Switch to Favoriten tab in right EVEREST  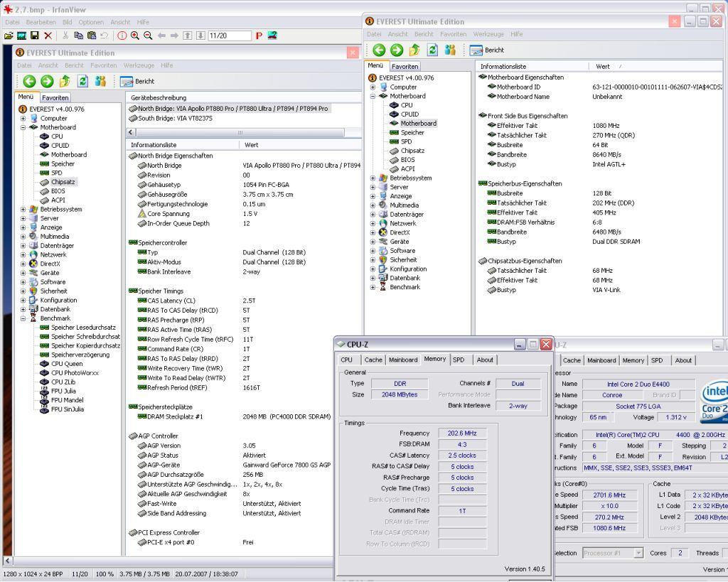coord(405,66)
